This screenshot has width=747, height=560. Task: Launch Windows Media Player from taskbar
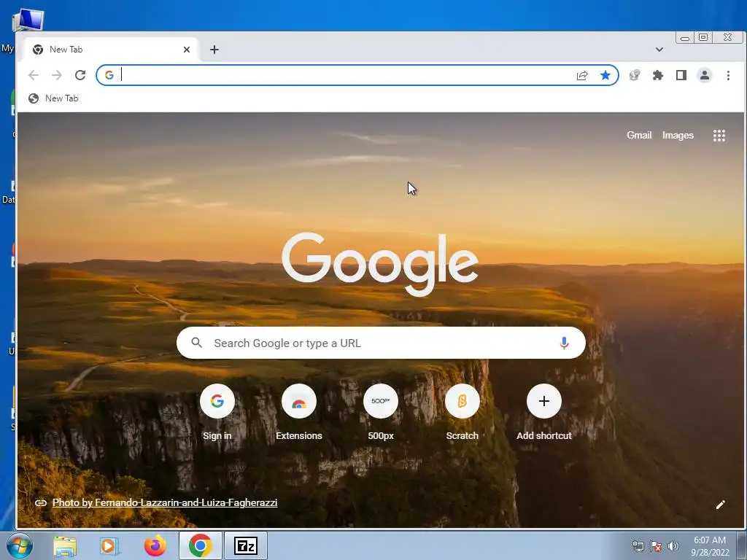pos(109,546)
